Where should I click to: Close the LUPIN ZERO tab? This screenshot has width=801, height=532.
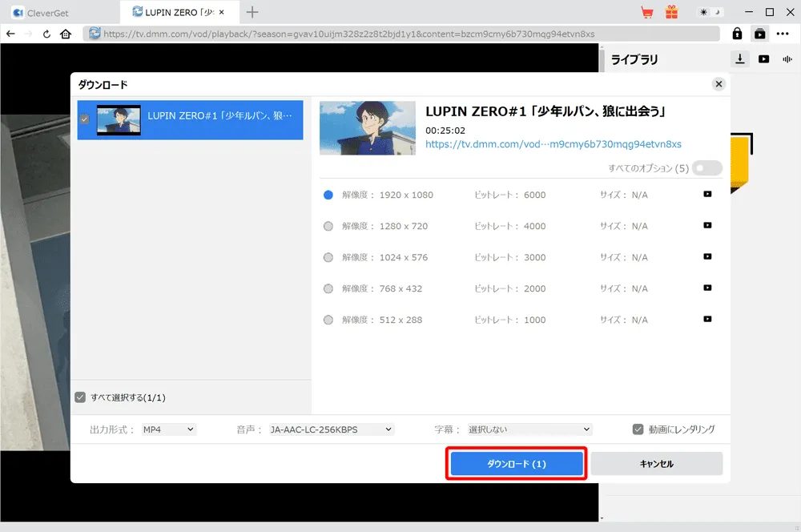coord(222,12)
